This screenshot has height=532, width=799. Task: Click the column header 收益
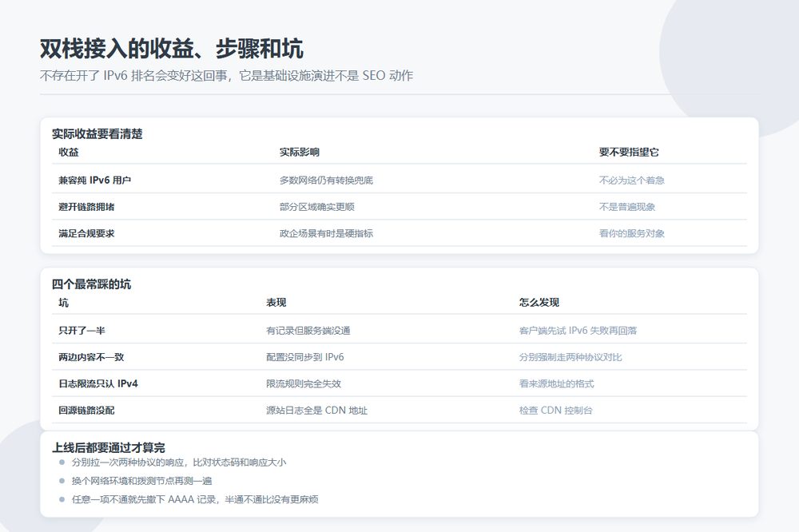69,153
